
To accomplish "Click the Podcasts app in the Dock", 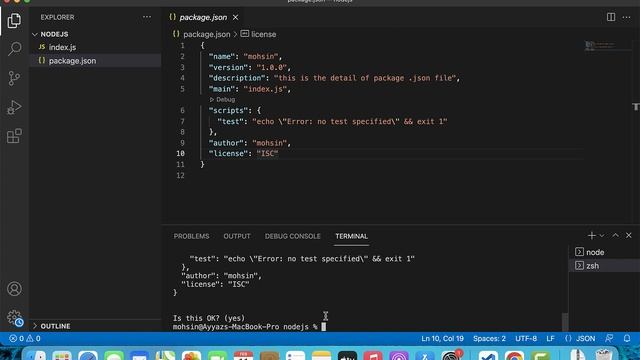I will pos(399,356).
